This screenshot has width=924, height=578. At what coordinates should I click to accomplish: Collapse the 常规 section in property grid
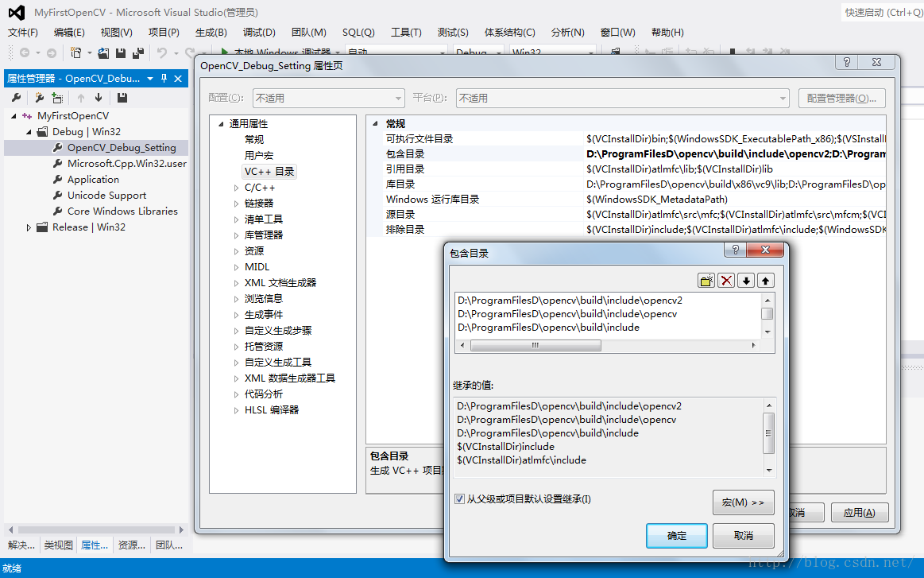pyautogui.click(x=375, y=123)
